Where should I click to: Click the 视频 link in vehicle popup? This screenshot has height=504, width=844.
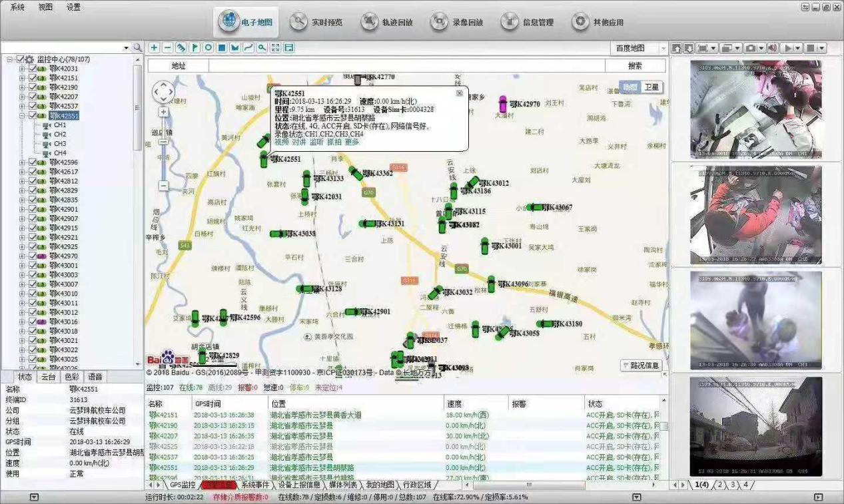pyautogui.click(x=281, y=142)
